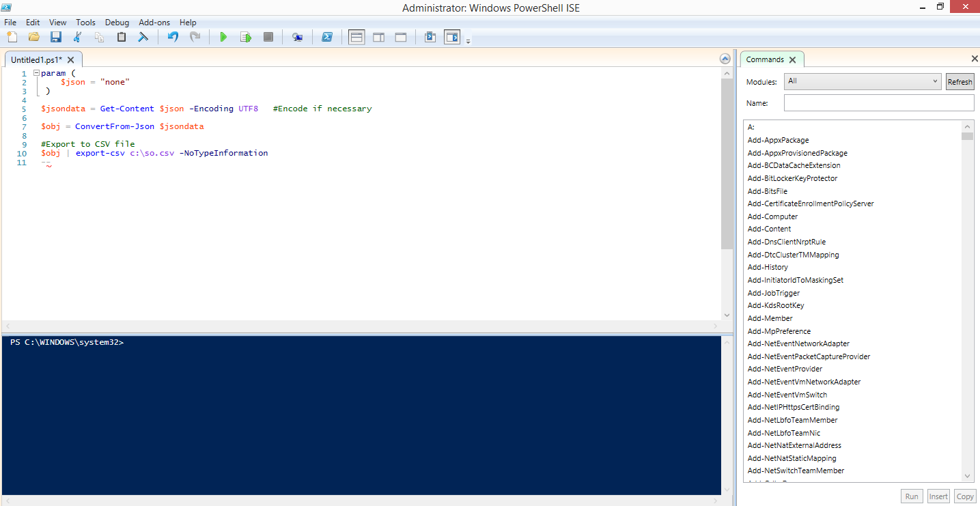Run the script with the green Run button
Screen dimensions: 980x506
pos(223,37)
